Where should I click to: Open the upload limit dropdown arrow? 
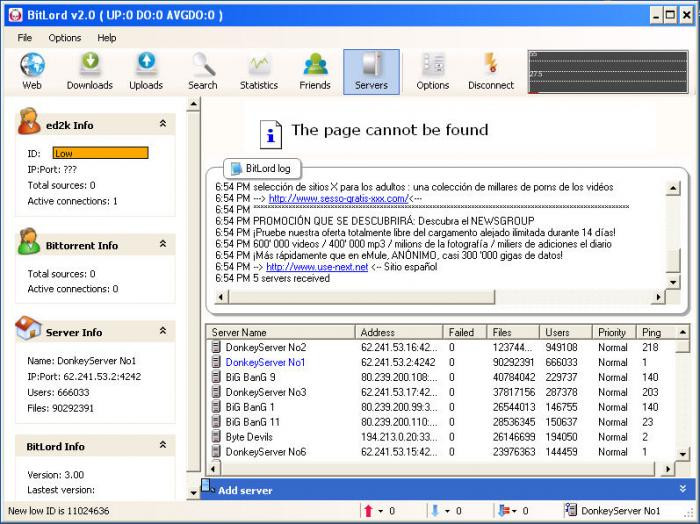click(x=380, y=512)
